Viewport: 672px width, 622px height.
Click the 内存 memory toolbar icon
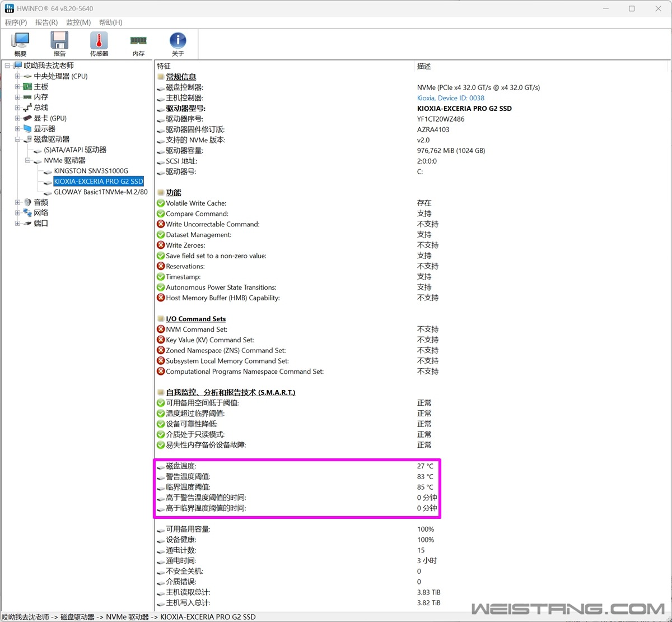138,44
